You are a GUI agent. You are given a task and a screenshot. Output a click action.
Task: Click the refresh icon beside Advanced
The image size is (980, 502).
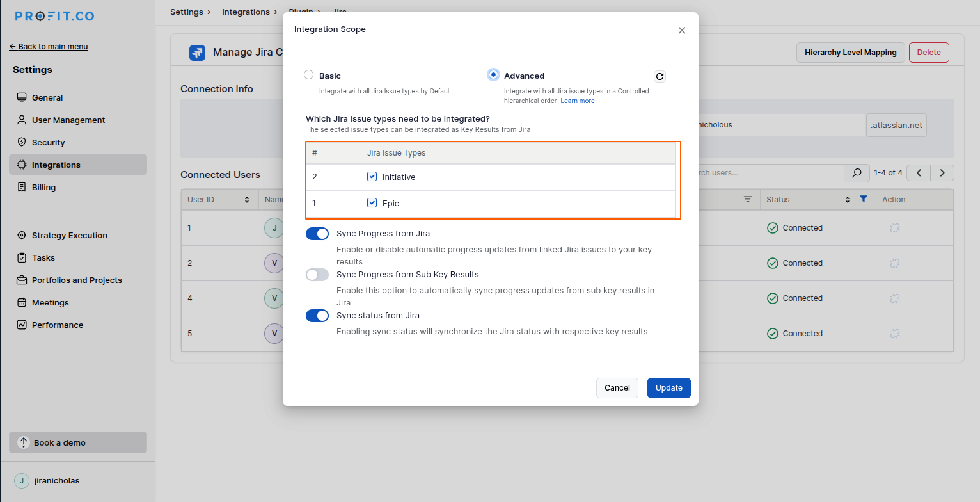pos(660,76)
